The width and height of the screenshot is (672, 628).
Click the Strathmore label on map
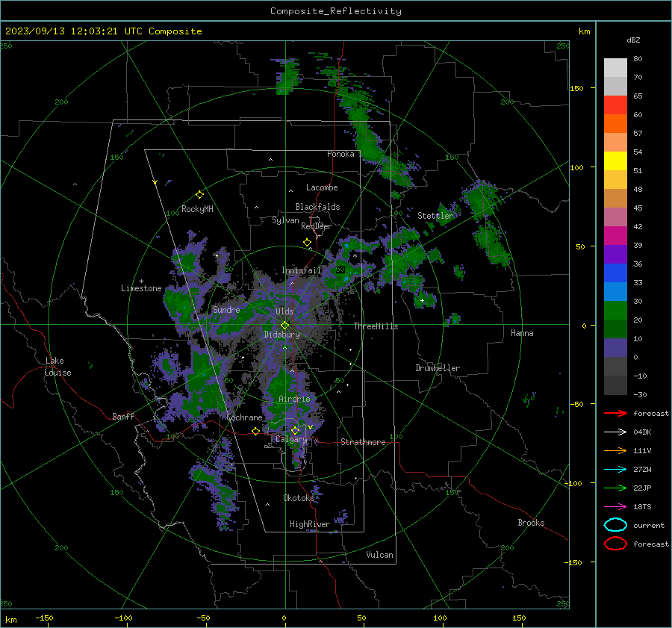(x=363, y=442)
